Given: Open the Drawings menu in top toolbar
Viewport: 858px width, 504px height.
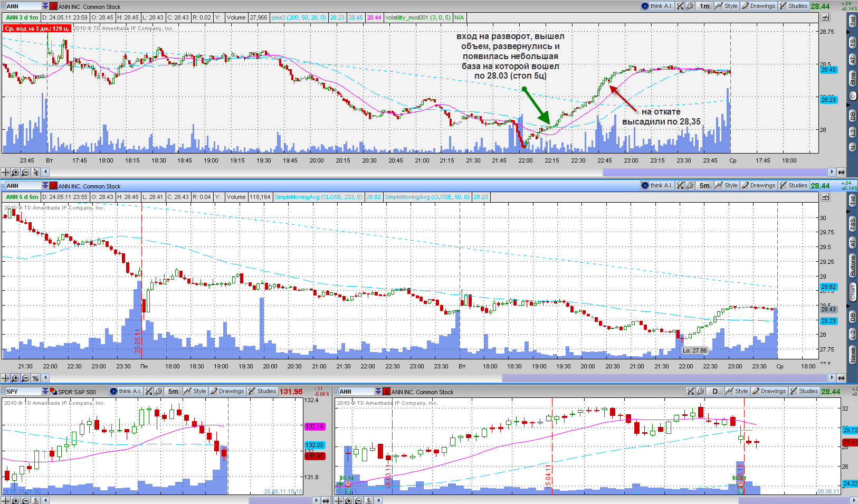Looking at the screenshot, I should click(759, 6).
